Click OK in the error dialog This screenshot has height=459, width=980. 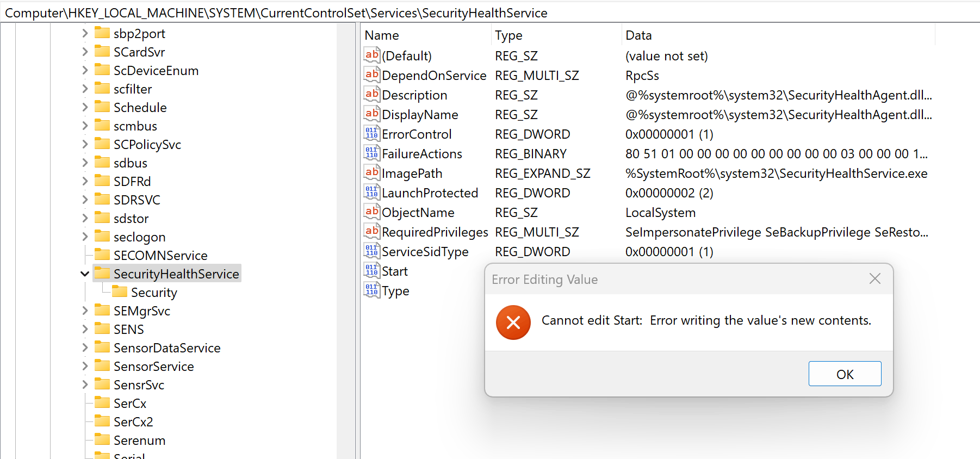click(845, 374)
